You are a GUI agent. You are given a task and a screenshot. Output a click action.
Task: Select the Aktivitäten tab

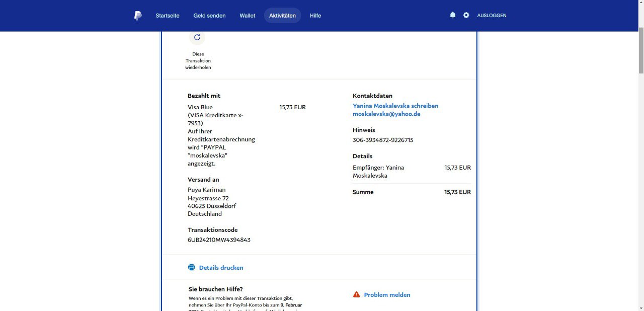coord(282,16)
